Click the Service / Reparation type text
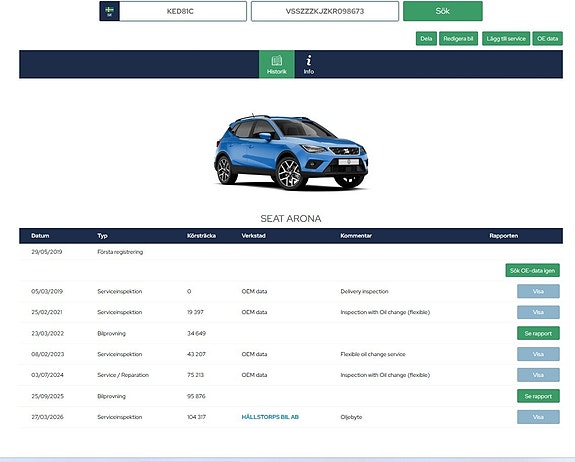 pyautogui.click(x=123, y=375)
